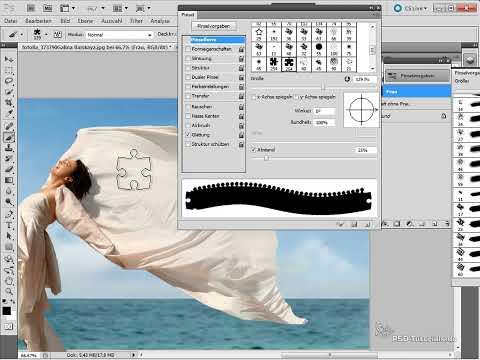Enable the Nasse Kanten checkbox
480x360 pixels.
pyautogui.click(x=188, y=116)
